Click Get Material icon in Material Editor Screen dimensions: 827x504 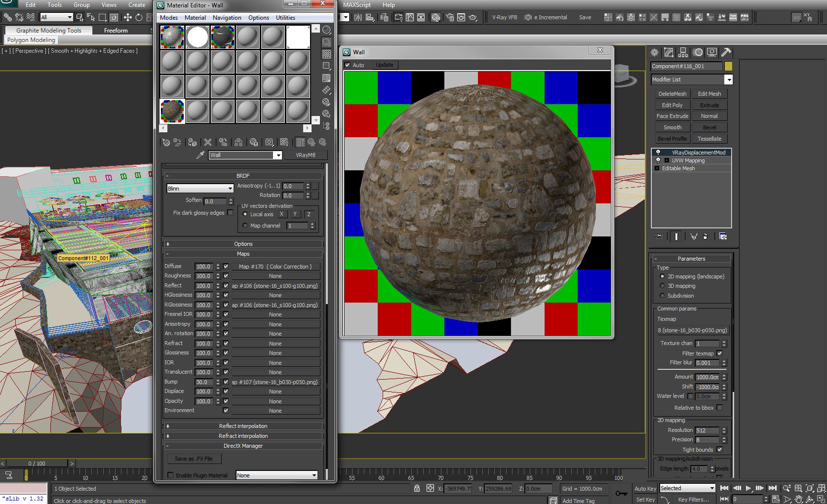[x=166, y=142]
